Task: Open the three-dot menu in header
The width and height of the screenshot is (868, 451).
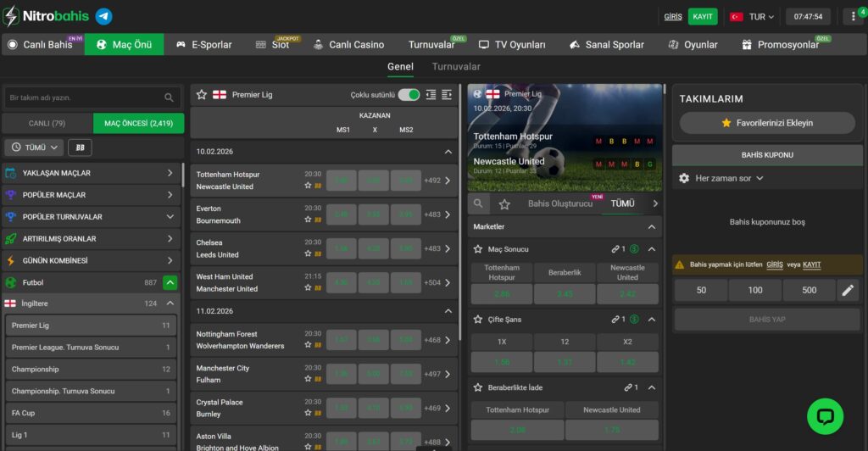Action: pyautogui.click(x=853, y=17)
